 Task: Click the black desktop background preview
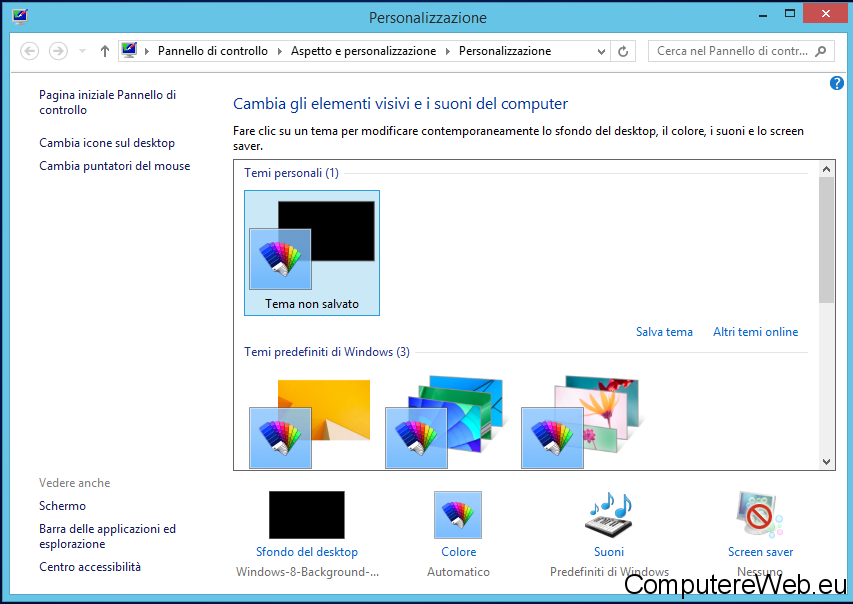(307, 515)
